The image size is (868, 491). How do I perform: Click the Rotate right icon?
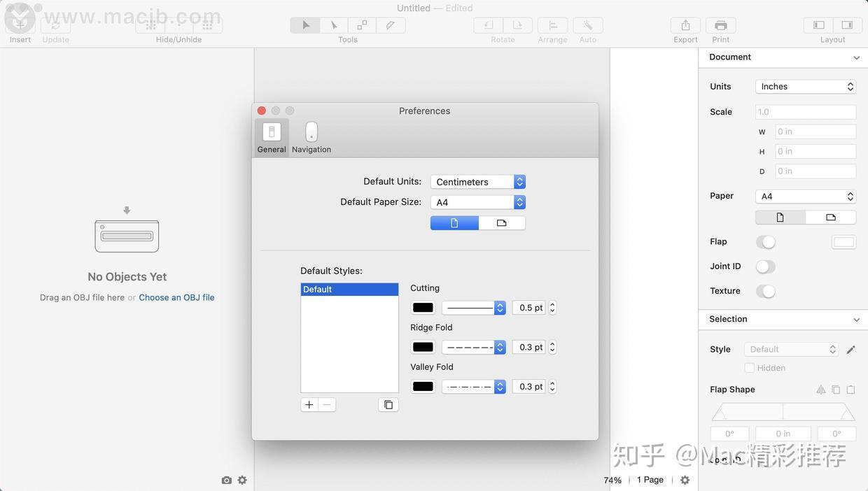click(518, 24)
